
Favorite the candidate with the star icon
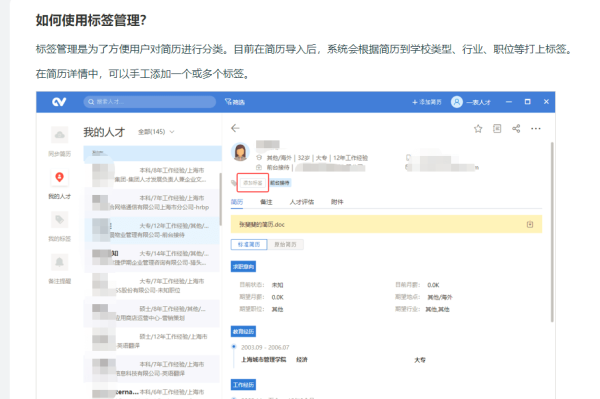478,129
